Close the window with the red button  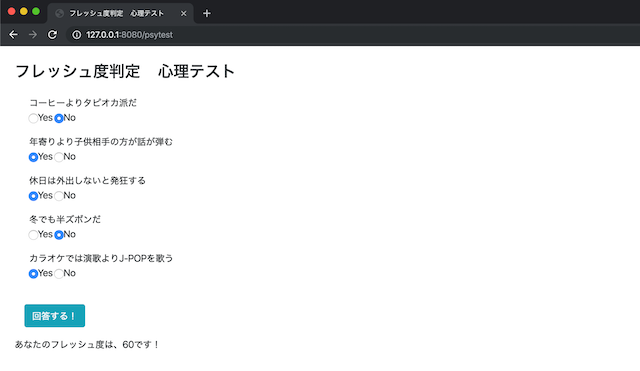tap(11, 11)
